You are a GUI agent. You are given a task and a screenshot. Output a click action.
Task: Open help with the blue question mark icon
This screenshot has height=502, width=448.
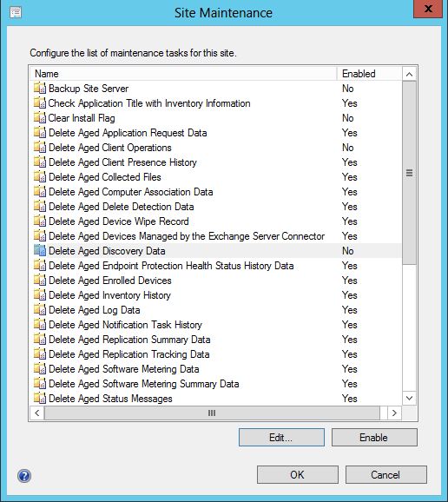click(24, 476)
